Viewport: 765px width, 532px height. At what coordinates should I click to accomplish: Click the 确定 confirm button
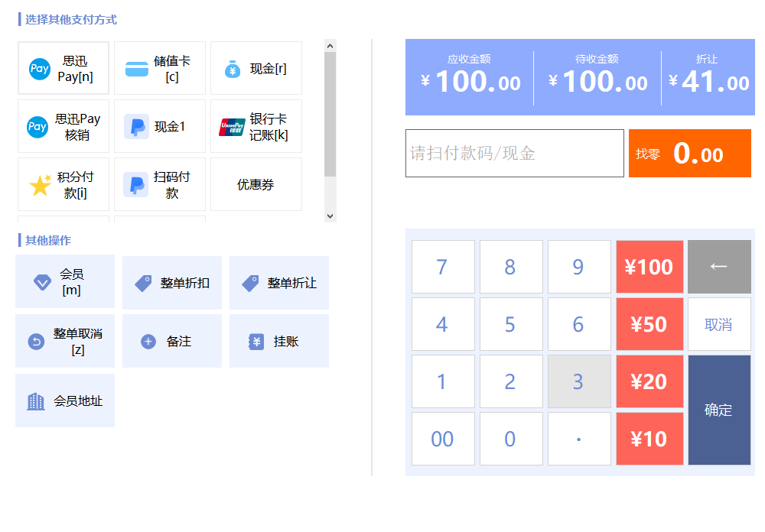[718, 410]
